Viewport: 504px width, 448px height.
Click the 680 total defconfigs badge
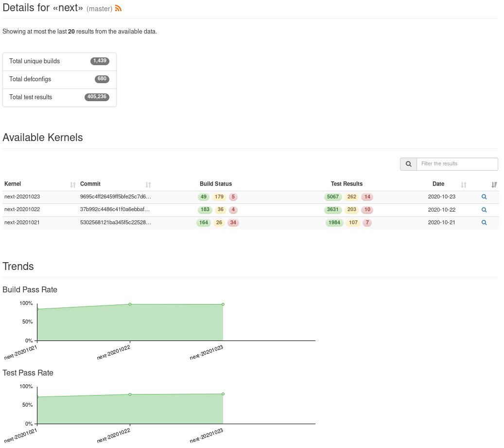point(102,79)
